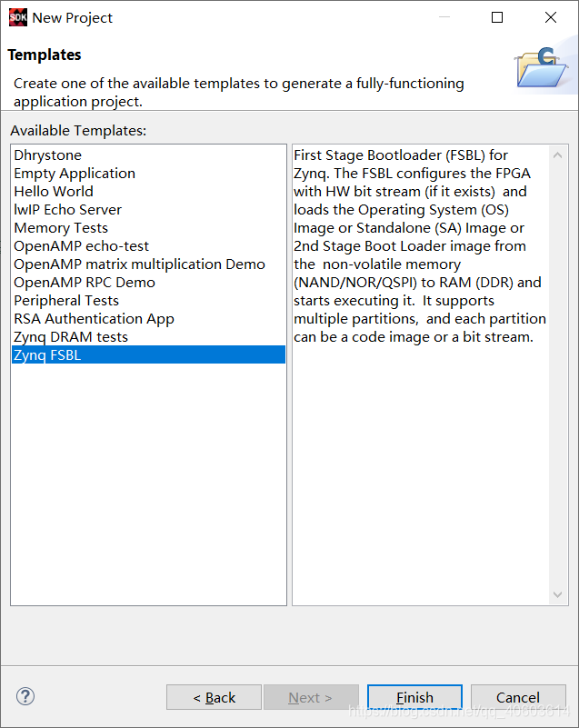
Task: Choose RSA Authentication App template
Action: click(148, 318)
